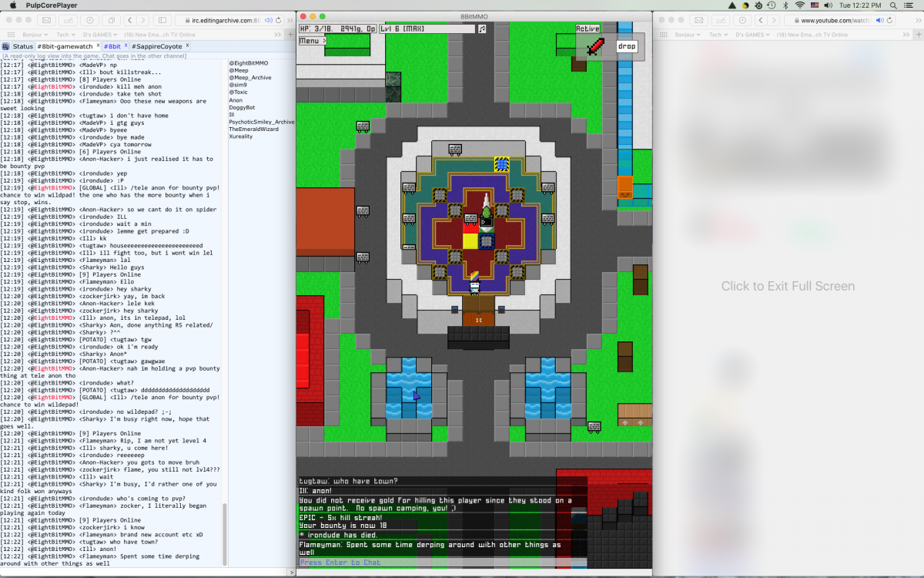924x578 pixels.
Task: Click mail icon in left Safari toolbar
Action: coord(47,20)
